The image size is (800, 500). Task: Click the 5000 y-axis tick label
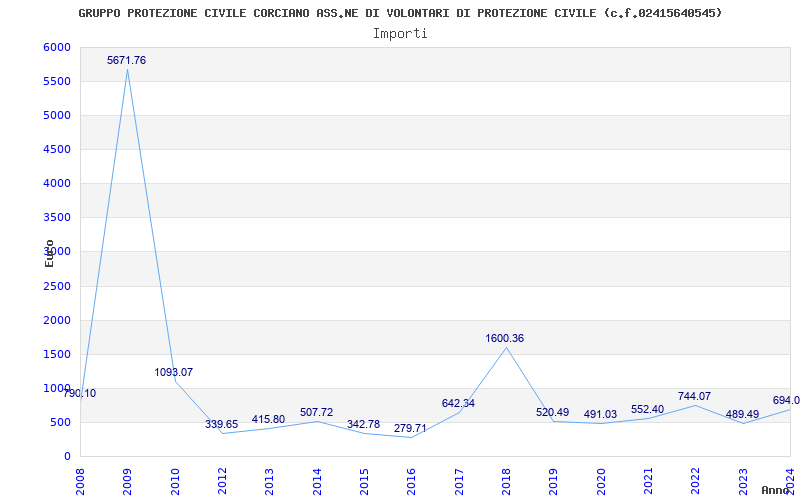[x=56, y=115]
